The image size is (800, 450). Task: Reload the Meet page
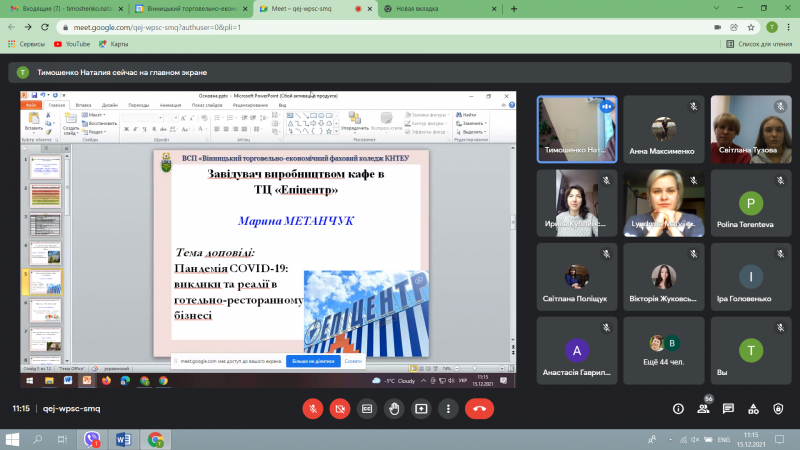pos(45,27)
